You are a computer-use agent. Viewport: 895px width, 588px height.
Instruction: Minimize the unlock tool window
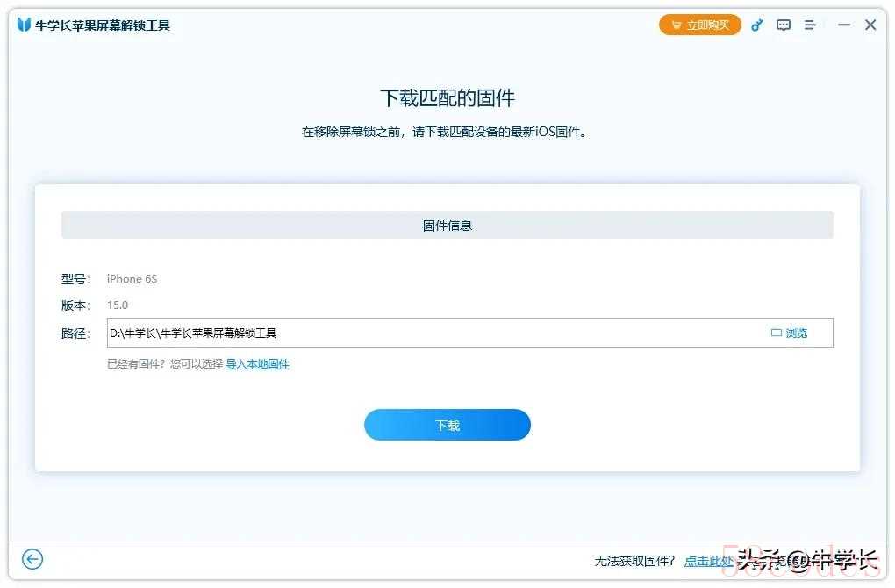pos(844,25)
